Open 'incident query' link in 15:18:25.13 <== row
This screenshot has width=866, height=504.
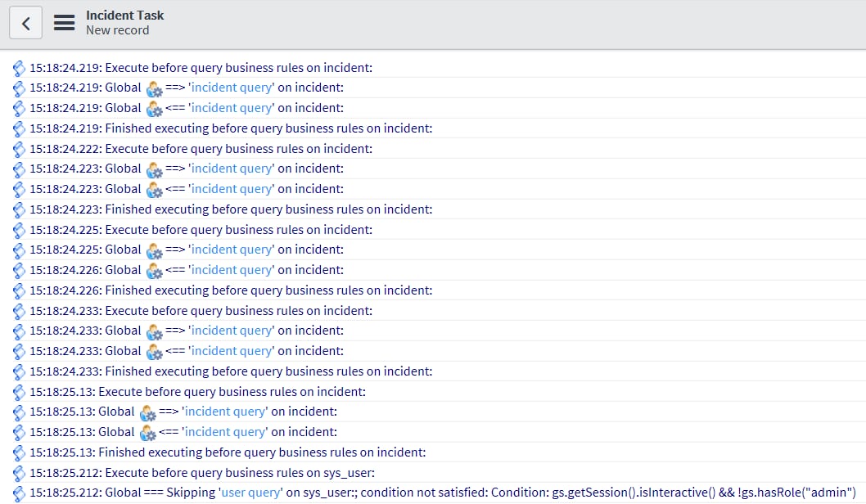click(225, 433)
